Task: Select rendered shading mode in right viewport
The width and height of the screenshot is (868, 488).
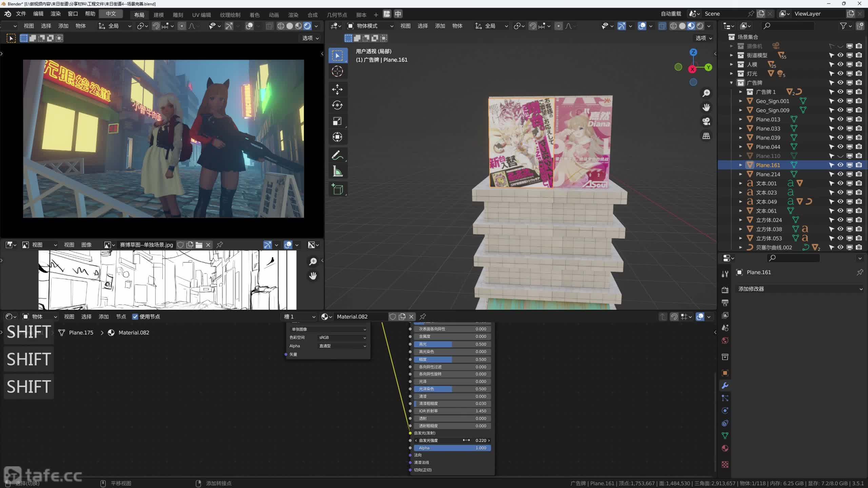Action: pyautogui.click(x=700, y=26)
